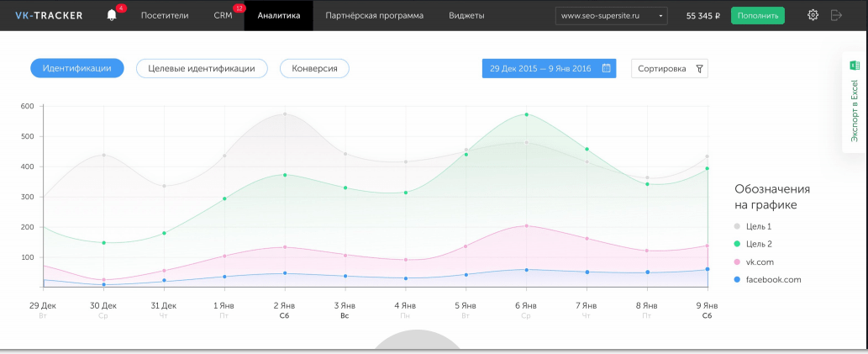Image resolution: width=868 pixels, height=354 pixels.
Task: Toggle facebook.com series in legend
Action: tap(767, 280)
